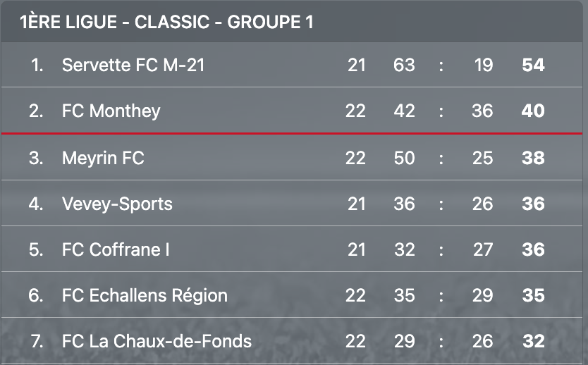This screenshot has width=588, height=365.
Task: Click Servette's 54 points value
Action: point(533,65)
